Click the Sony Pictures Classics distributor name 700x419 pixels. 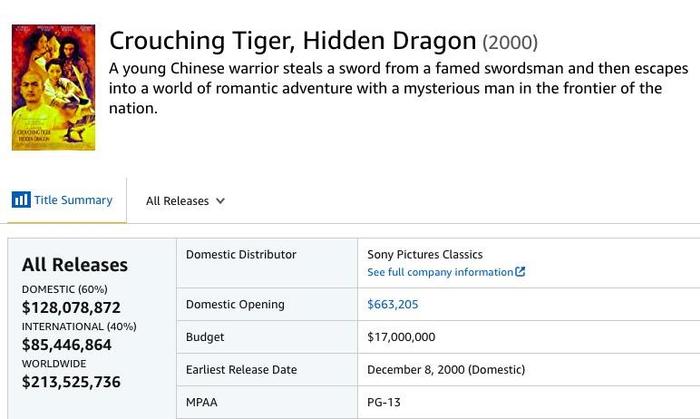click(x=425, y=254)
